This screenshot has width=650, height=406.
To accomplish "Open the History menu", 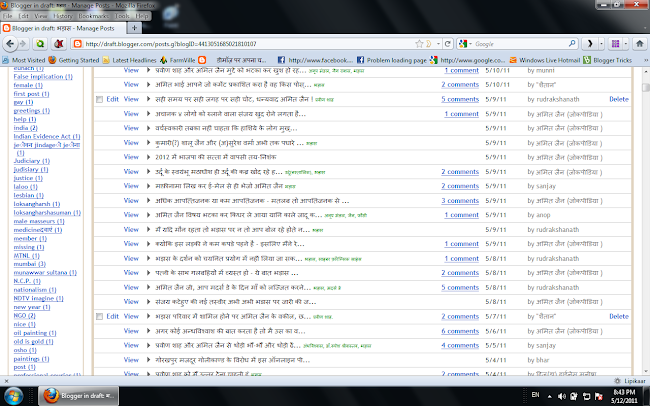I will point(63,16).
